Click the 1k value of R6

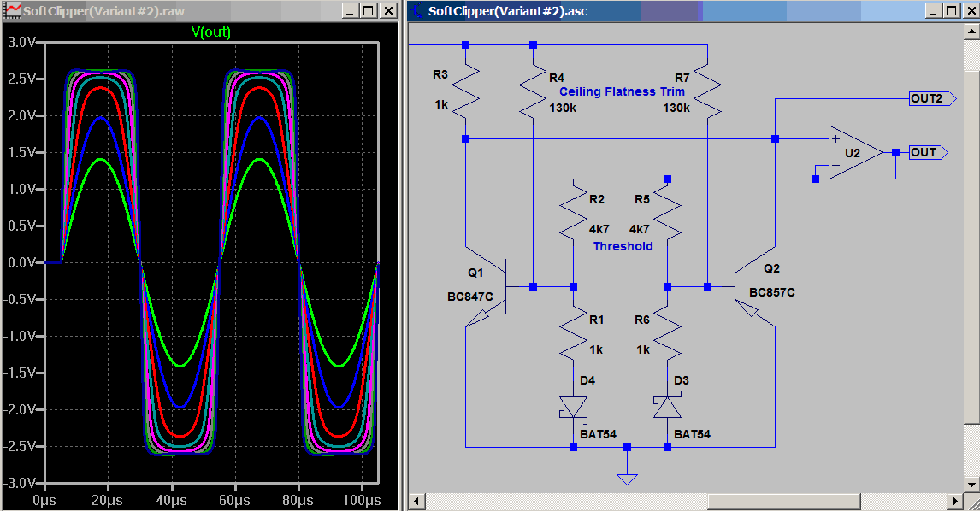[643, 349]
